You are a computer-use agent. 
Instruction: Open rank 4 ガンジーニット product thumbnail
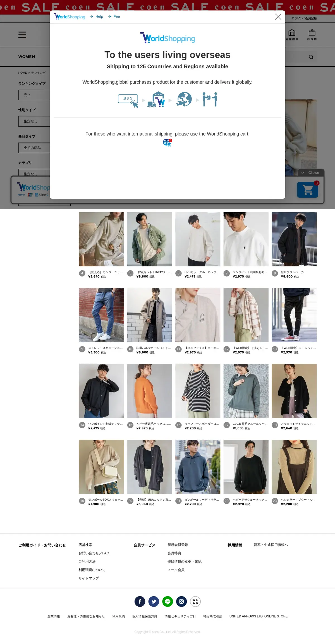101,239
